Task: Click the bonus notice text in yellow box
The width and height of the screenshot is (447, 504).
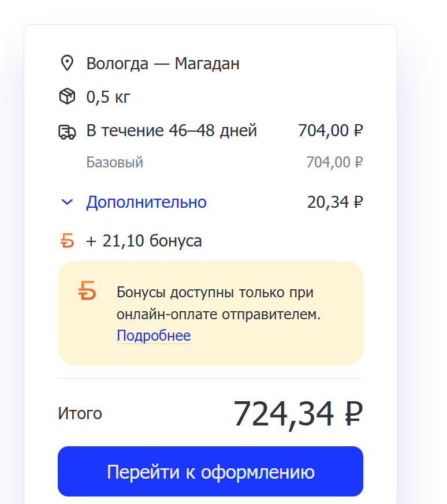Action: click(x=219, y=303)
